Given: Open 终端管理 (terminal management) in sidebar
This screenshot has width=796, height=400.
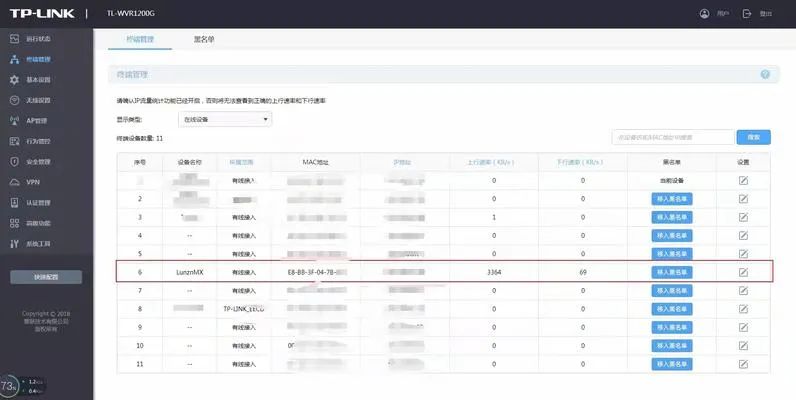Looking at the screenshot, I should coord(30,59).
